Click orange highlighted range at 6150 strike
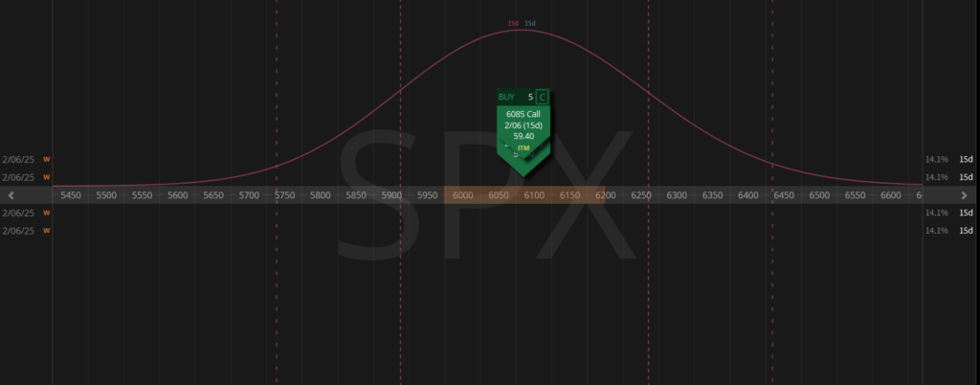The image size is (980, 385). click(x=570, y=195)
